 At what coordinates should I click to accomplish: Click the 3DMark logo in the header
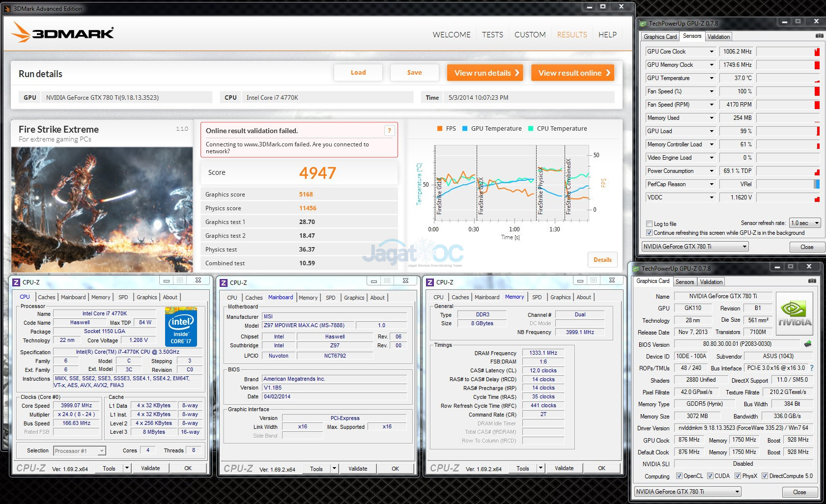click(62, 33)
